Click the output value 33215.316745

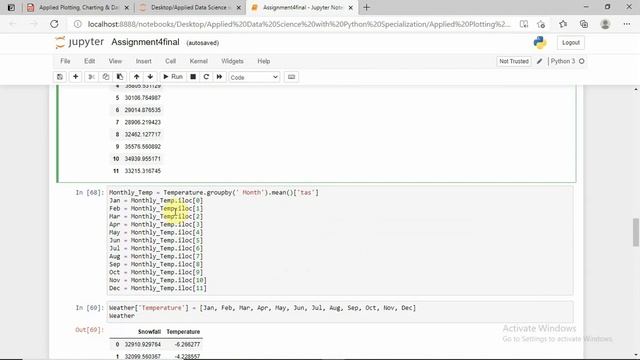tap(142, 171)
